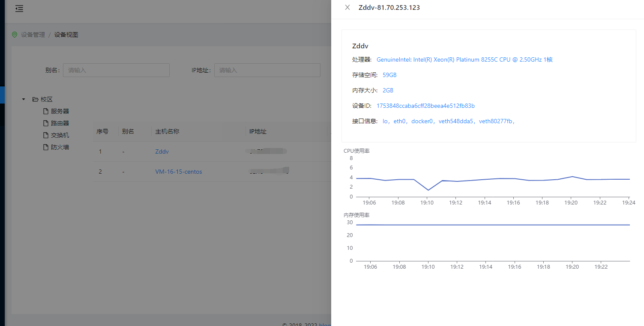Click the file icon beside 服务器
Screen dimensions: 644x326
pos(46,111)
